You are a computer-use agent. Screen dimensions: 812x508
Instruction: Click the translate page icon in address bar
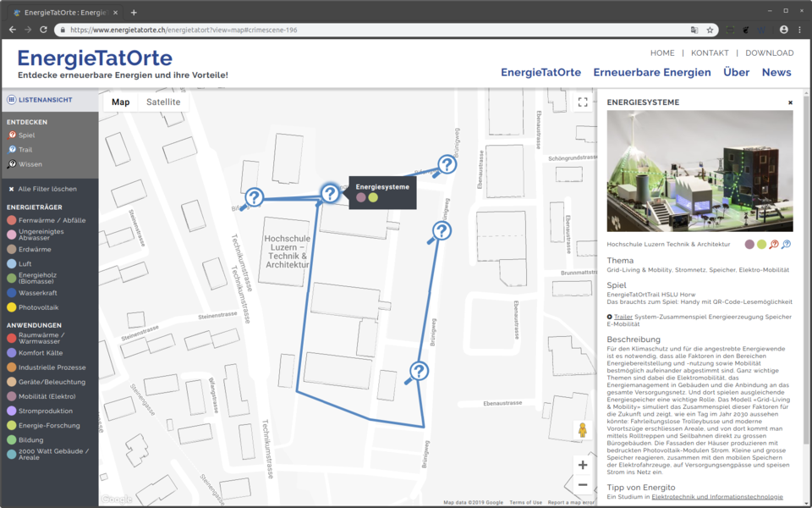coord(694,30)
